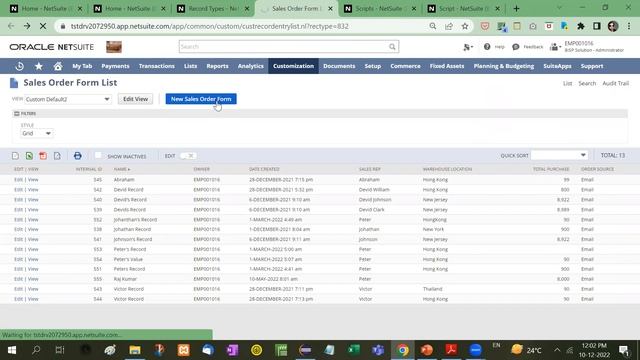This screenshot has width=640, height=360.
Task: Open Adobe Acrobat from taskbar
Action: coord(451,350)
